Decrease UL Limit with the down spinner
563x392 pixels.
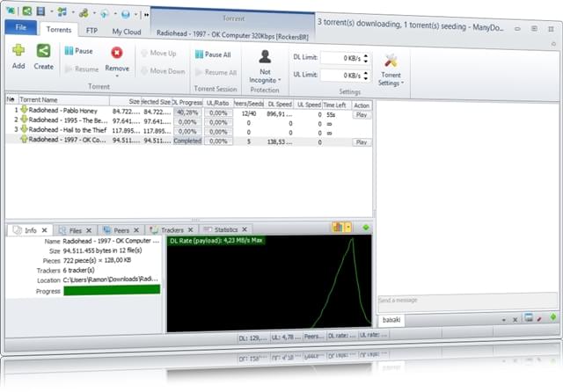pos(366,78)
